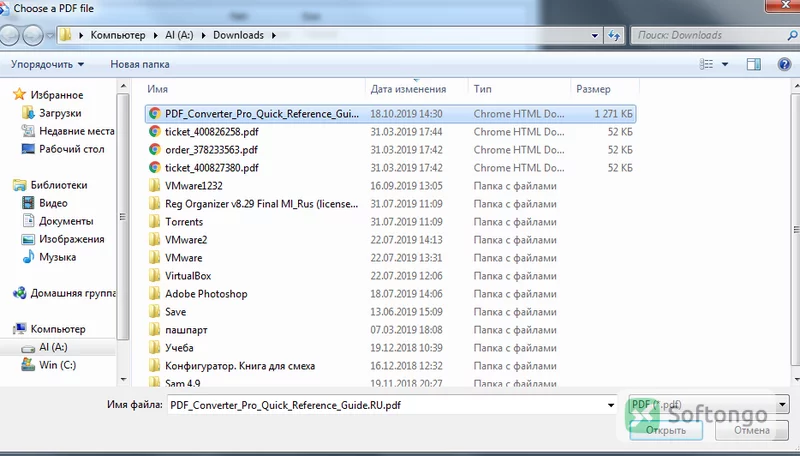Create folder with Новая папка
Viewport: 800px width, 456px height.
[x=140, y=64]
